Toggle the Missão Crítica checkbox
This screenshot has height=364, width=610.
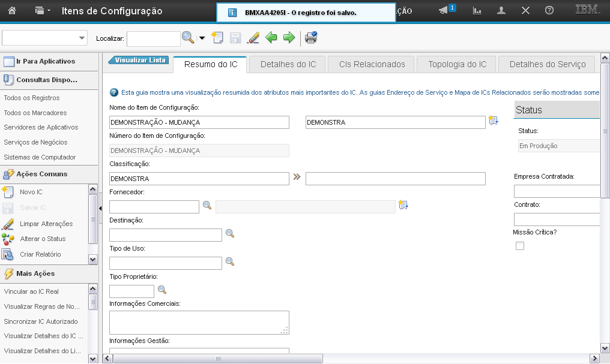coord(520,246)
